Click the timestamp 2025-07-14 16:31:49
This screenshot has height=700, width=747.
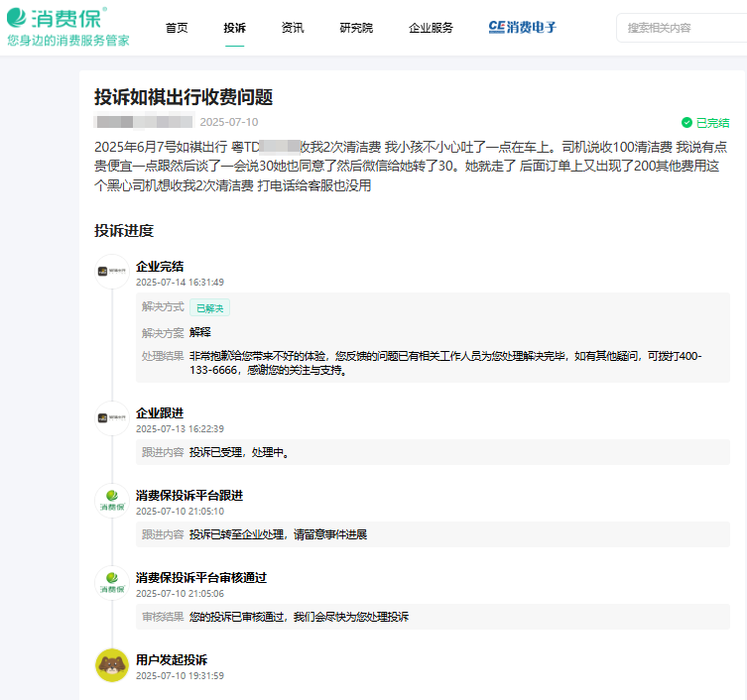tap(180, 283)
